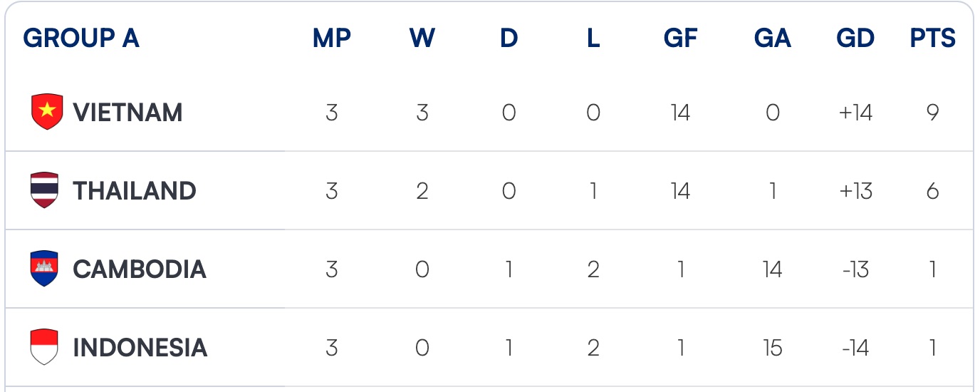Click the Thailand flag shield icon
The height and width of the screenshot is (392, 980).
click(x=44, y=190)
